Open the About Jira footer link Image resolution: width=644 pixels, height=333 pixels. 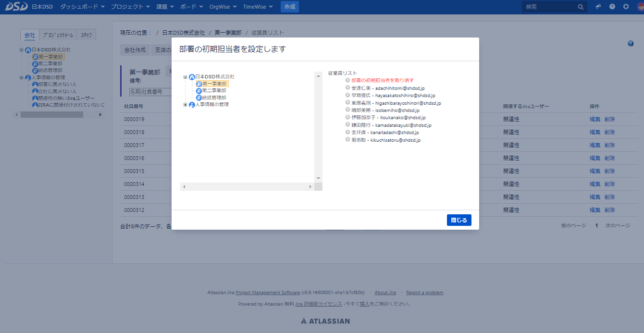pos(385,293)
